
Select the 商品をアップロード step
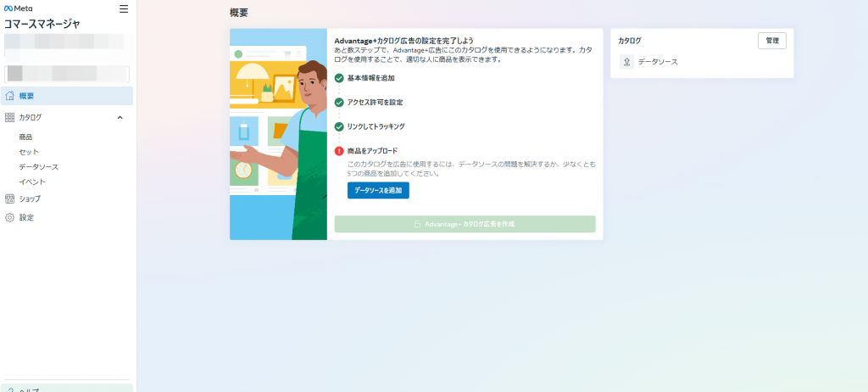tap(372, 151)
